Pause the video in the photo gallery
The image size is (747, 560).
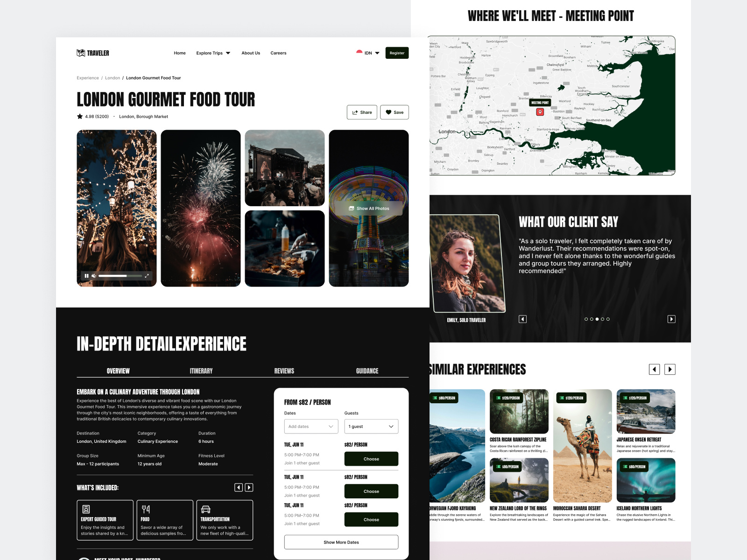87,276
